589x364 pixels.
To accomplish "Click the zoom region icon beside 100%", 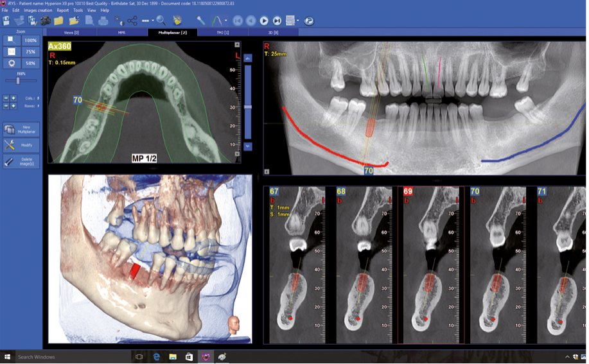I will (x=12, y=40).
